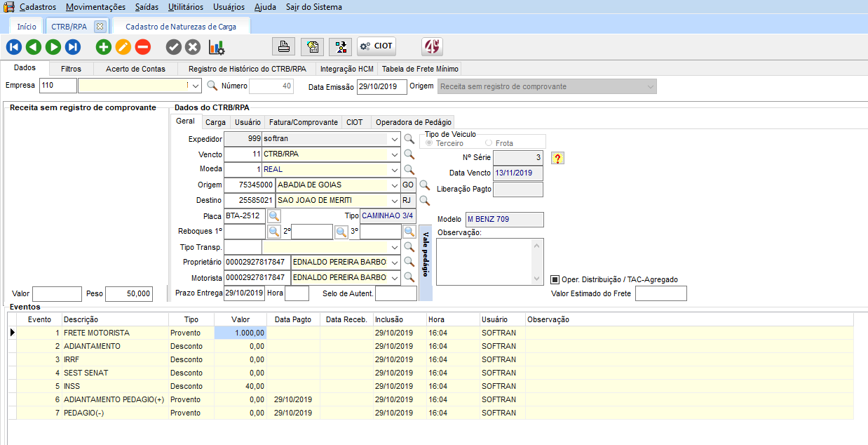Select the Frota radio option
The width and height of the screenshot is (868, 445).
[489, 143]
